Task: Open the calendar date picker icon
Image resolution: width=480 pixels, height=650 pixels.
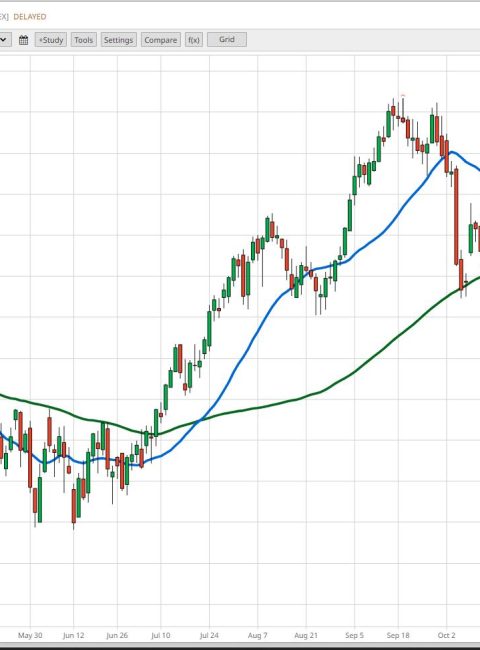Action: pyautogui.click(x=24, y=40)
